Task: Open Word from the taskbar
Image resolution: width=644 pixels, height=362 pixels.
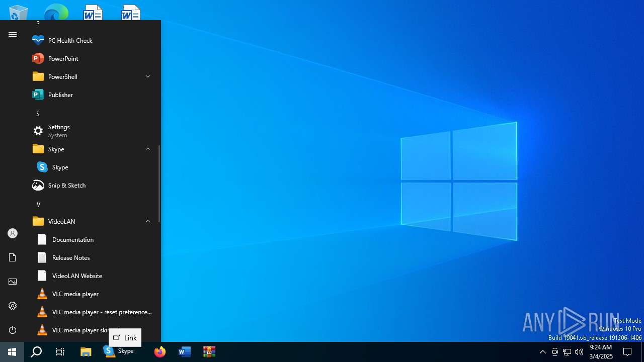Action: coord(185,352)
